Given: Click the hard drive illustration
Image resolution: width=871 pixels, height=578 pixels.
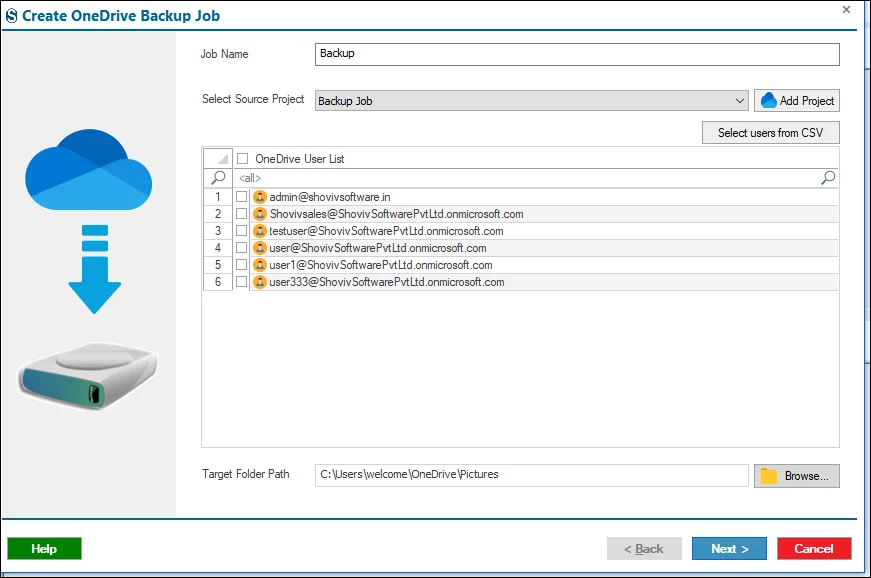Looking at the screenshot, I should coord(88,376).
